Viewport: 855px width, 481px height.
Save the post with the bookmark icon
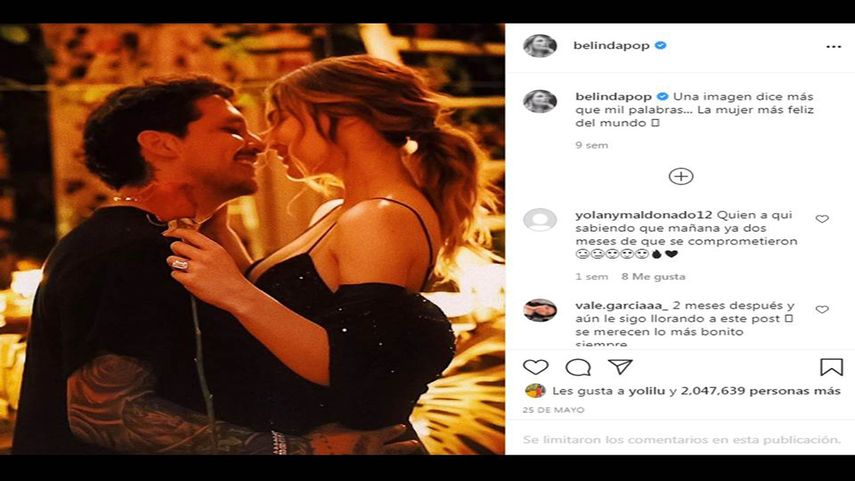pos(831,367)
